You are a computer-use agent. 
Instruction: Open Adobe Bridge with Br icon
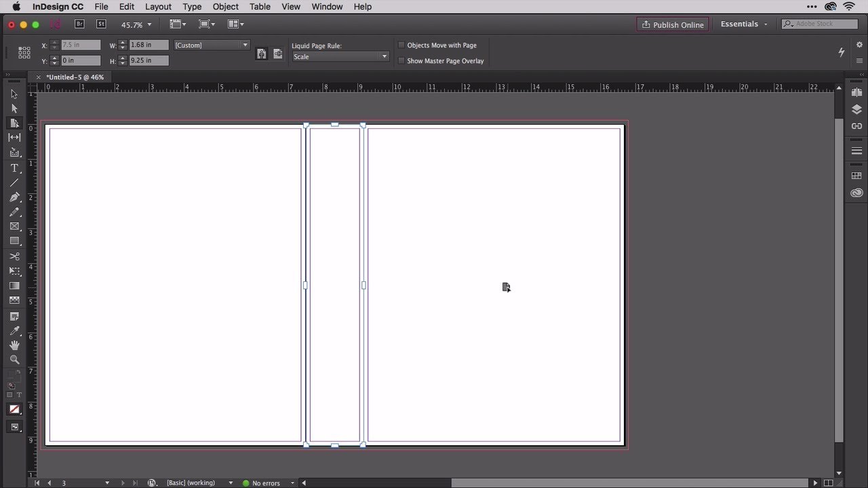click(x=79, y=24)
